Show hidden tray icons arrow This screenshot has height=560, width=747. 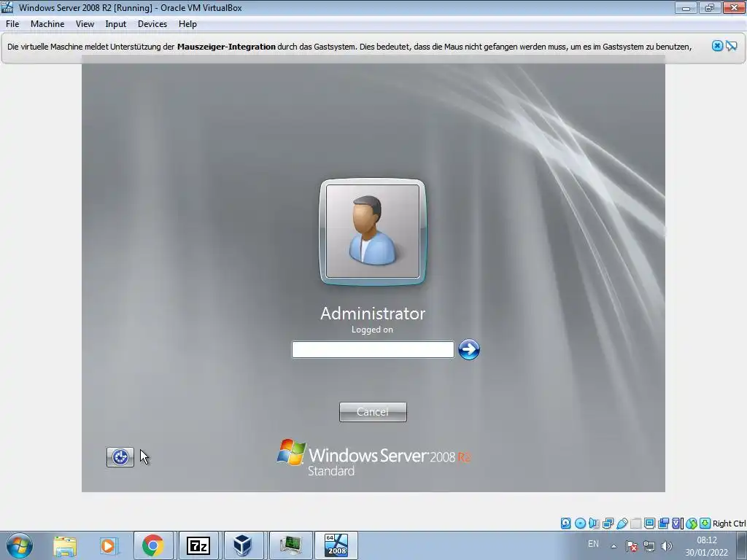pos(614,546)
